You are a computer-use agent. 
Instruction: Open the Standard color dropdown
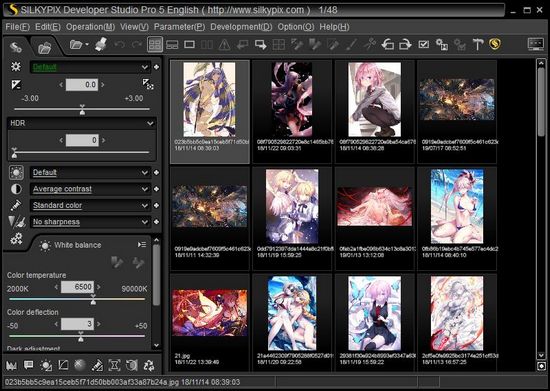point(90,205)
